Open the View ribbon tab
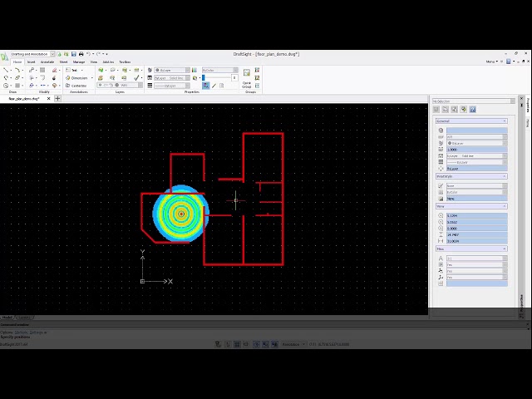Viewport: 532px width, 399px height. click(94, 62)
